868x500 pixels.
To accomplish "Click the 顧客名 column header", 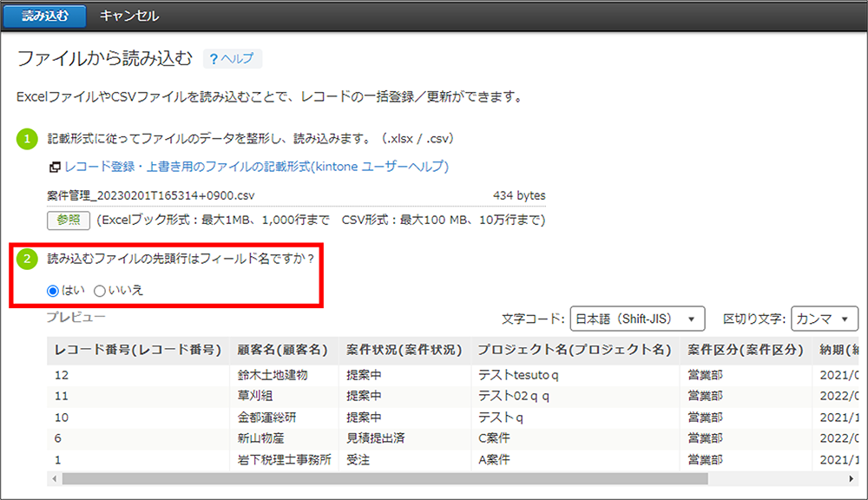I will [x=283, y=350].
